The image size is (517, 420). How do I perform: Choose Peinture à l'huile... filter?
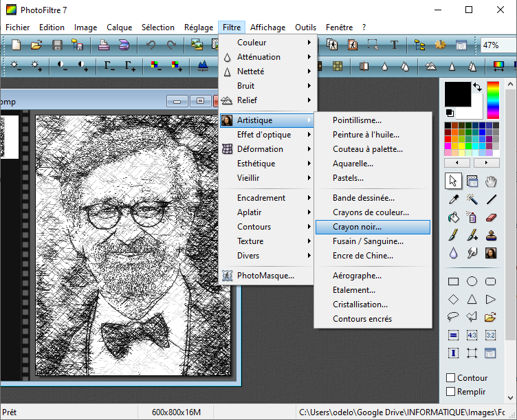click(373, 135)
